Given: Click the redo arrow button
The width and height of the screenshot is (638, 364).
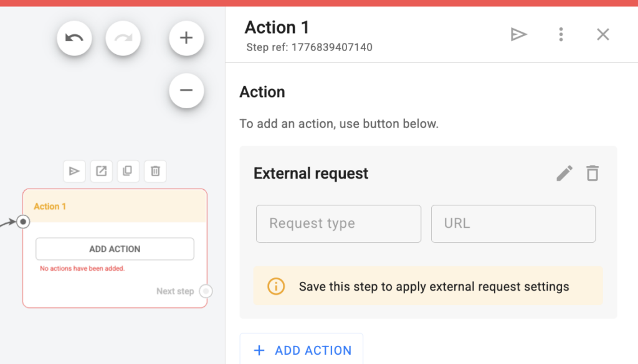Looking at the screenshot, I should pos(123,39).
